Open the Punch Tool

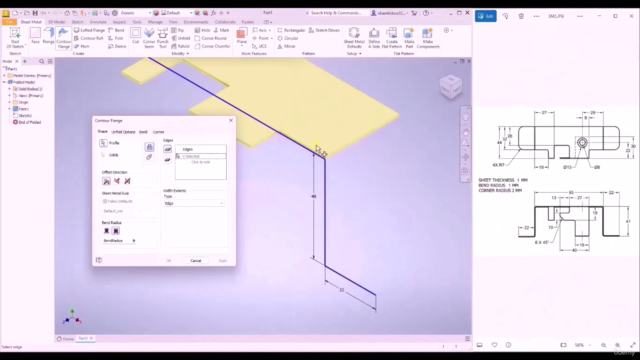click(162, 38)
